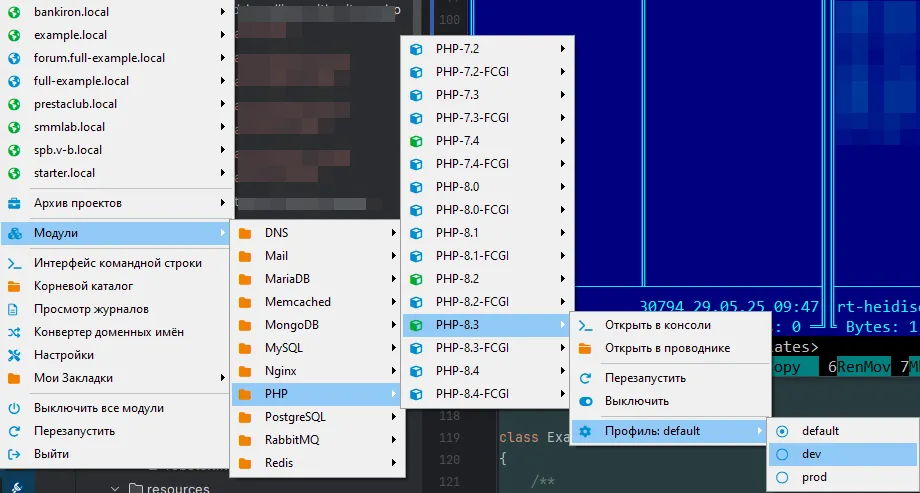Click the terminal icon for Интерфейс командной строки

point(14,264)
